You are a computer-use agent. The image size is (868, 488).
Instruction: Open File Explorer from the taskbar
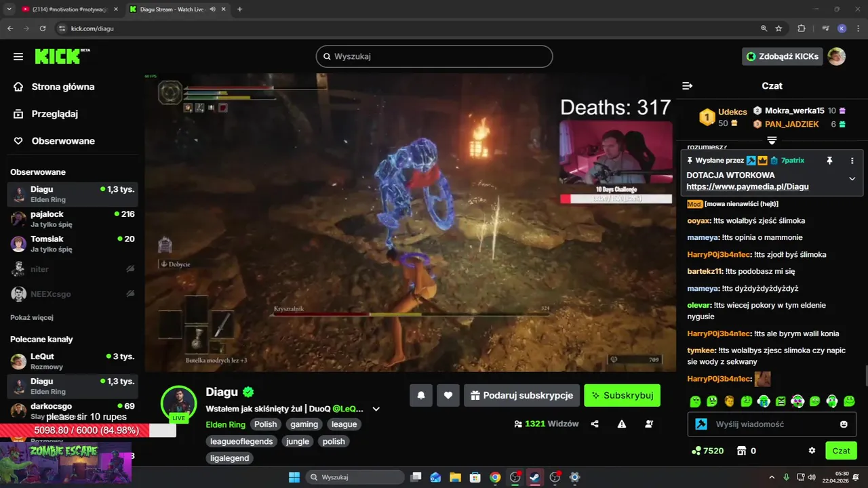pos(455,477)
